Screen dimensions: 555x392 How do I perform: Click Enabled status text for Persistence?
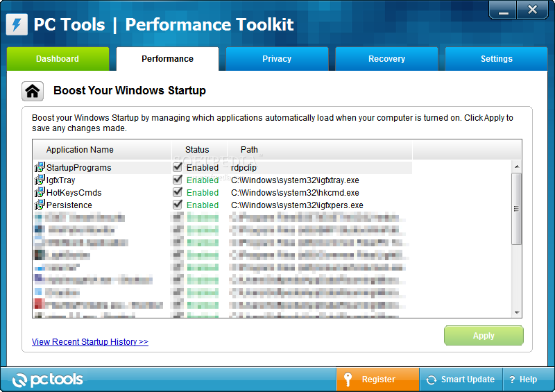[203, 205]
